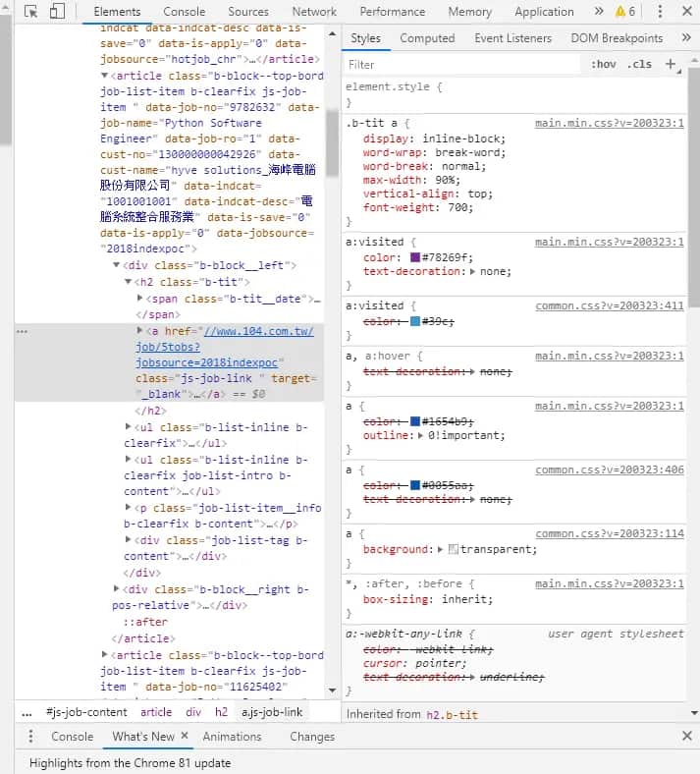Open the Computed styles tab
This screenshot has width=700, height=774.
427,38
